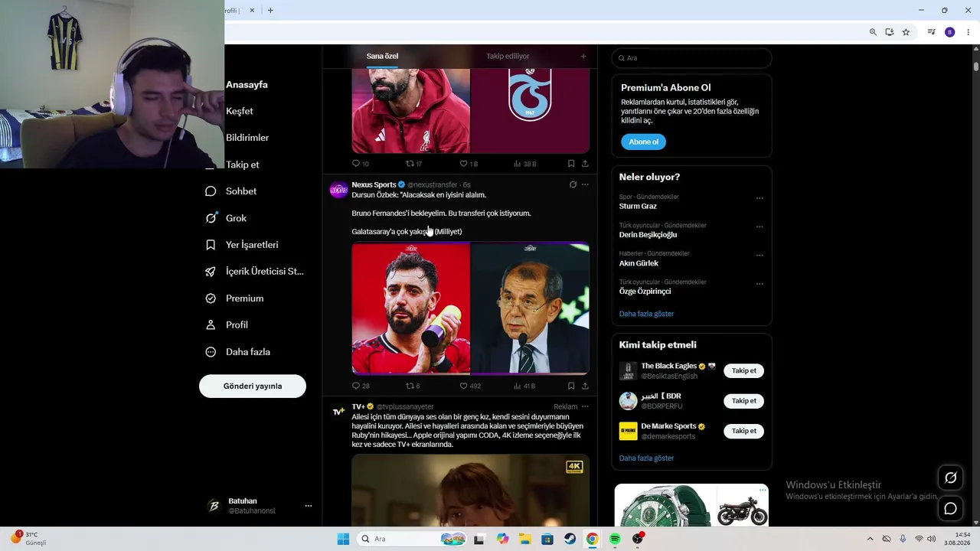Click Abone ol Premium button
The image size is (980, 551).
pyautogui.click(x=643, y=142)
